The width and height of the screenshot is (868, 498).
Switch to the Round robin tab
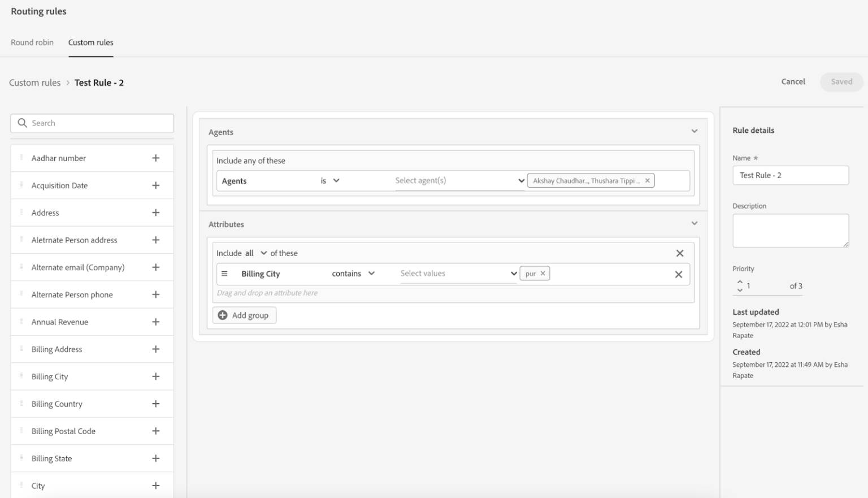coord(32,42)
